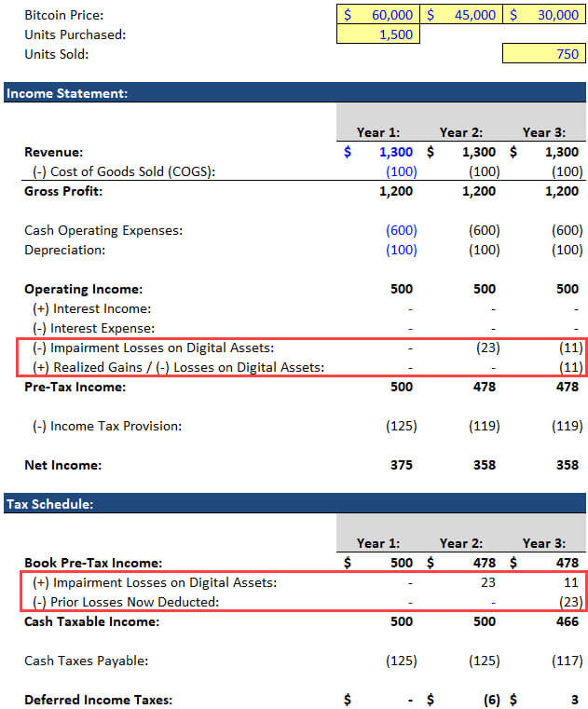The image size is (588, 709).
Task: Click '(-) Prior Losses Now Deducted:' label
Action: [x=126, y=602]
